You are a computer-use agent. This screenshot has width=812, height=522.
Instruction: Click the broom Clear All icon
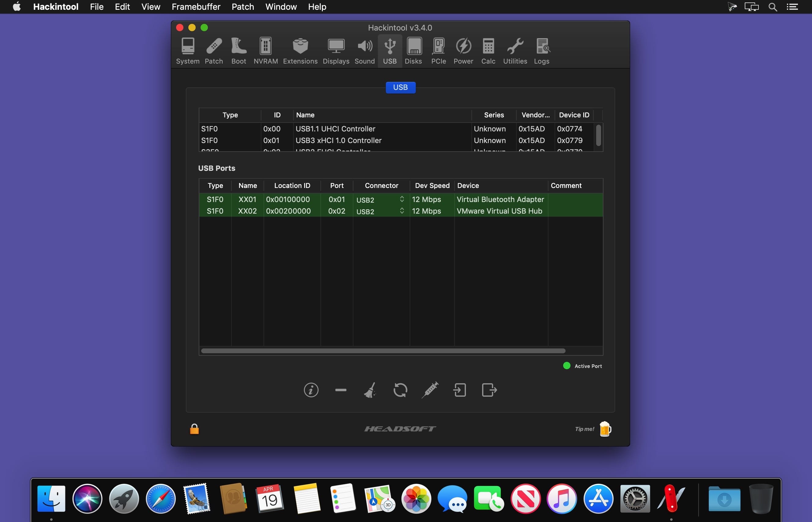370,390
